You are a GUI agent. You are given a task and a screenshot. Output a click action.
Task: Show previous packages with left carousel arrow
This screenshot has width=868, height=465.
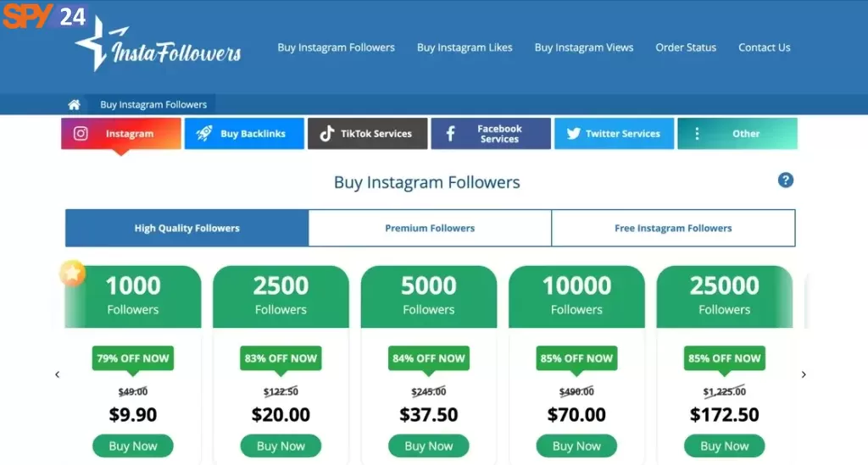click(x=57, y=374)
